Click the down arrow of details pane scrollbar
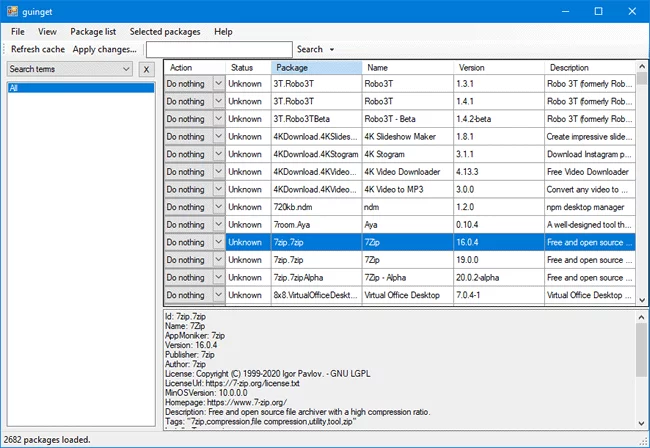The height and width of the screenshot is (448, 650). pos(641,424)
